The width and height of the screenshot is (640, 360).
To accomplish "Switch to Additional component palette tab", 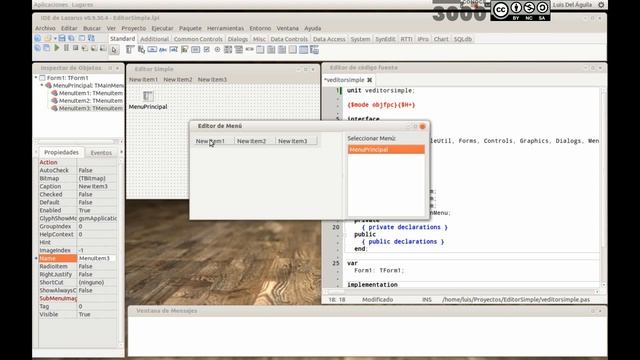I will coord(154,39).
